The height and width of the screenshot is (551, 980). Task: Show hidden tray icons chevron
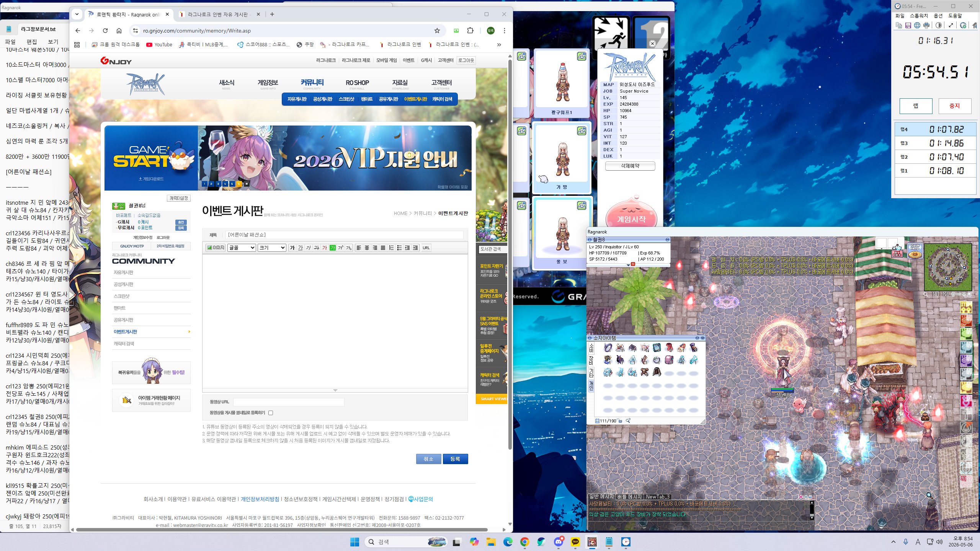[893, 542]
